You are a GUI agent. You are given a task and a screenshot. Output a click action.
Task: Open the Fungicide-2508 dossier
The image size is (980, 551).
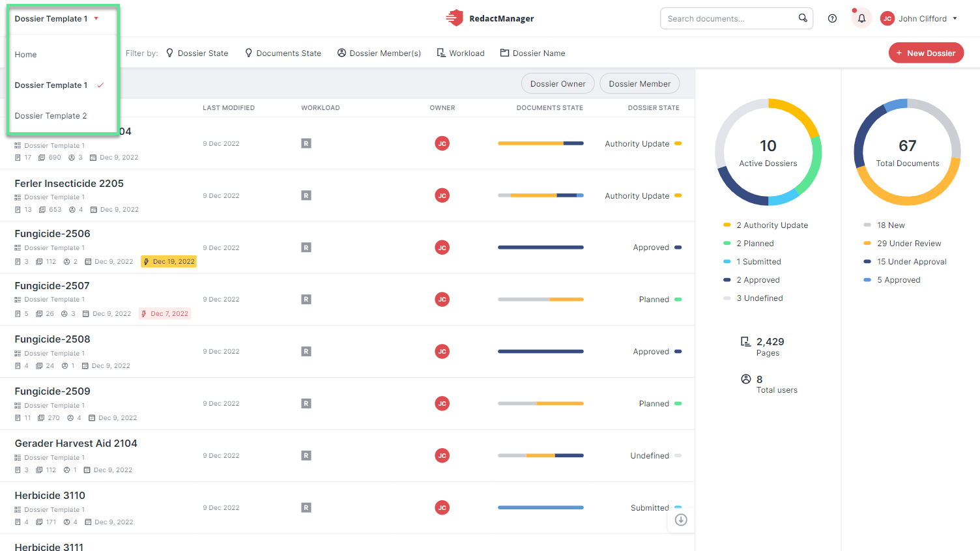pyautogui.click(x=53, y=339)
